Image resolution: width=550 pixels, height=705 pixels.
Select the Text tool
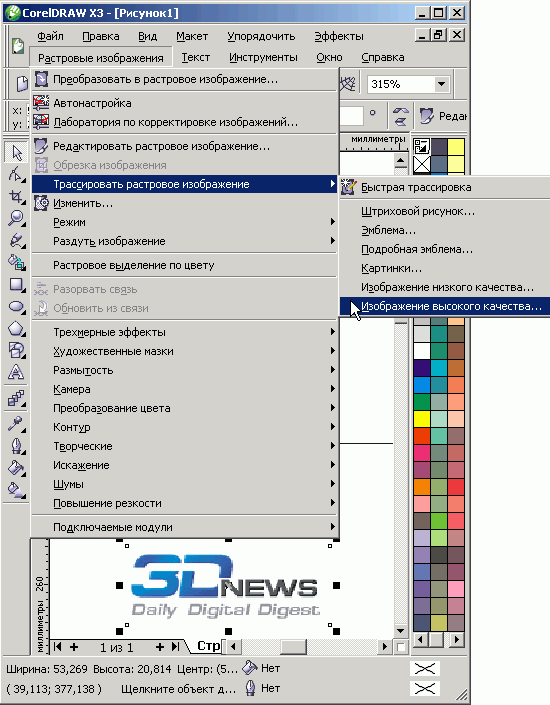click(16, 372)
